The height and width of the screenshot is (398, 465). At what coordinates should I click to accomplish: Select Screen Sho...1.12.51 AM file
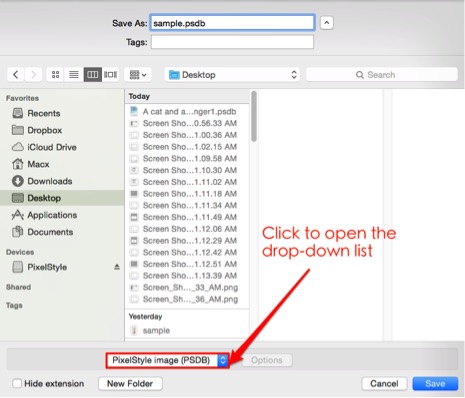coord(187,264)
